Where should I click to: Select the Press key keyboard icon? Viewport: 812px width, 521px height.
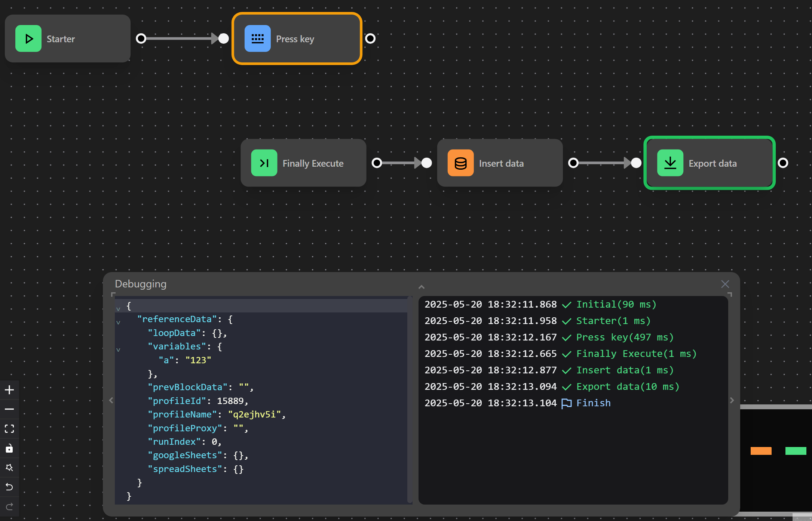point(257,38)
